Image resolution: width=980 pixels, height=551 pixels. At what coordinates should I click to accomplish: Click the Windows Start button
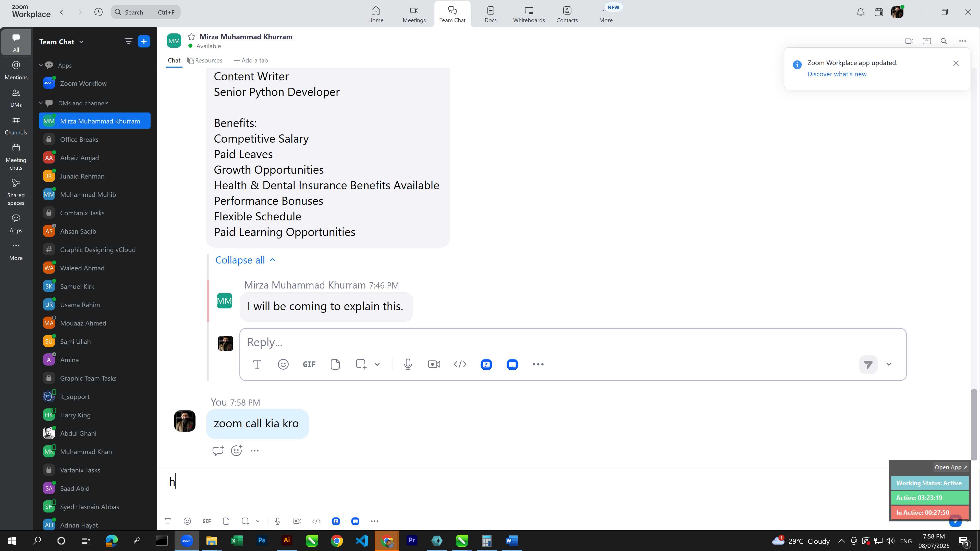[x=12, y=541]
